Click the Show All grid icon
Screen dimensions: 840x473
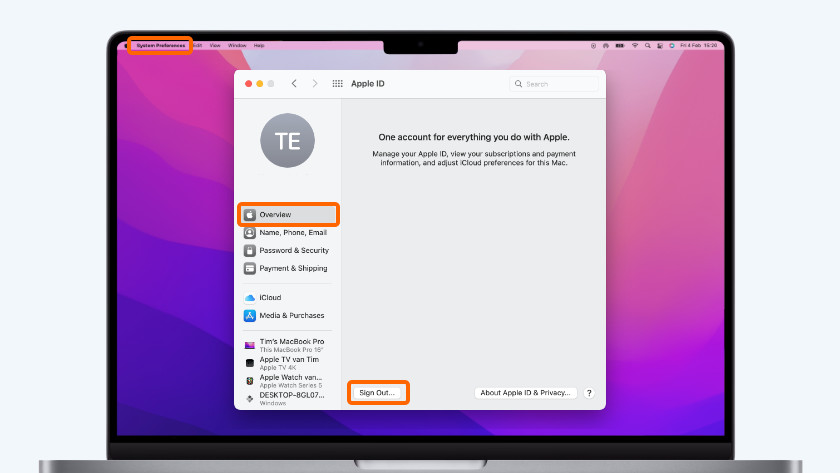click(337, 84)
